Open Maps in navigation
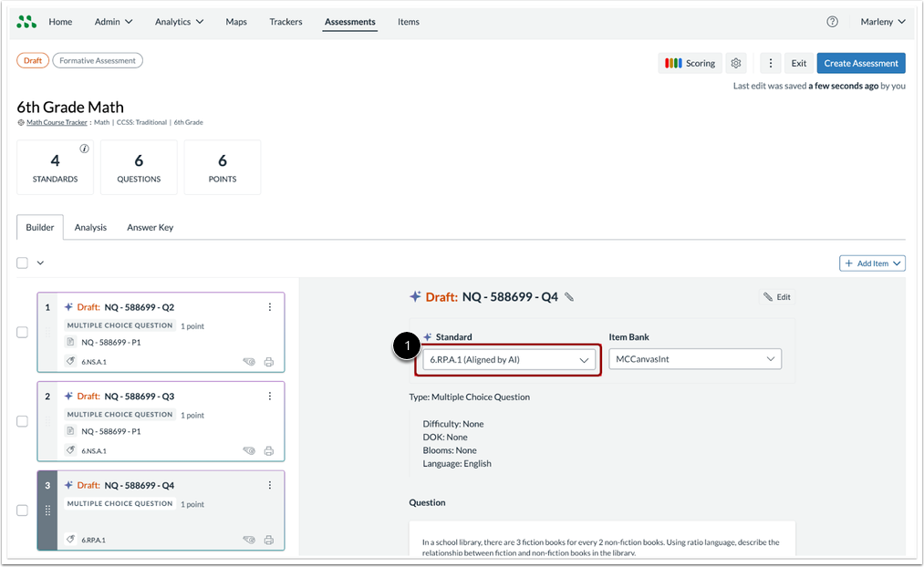The height and width of the screenshot is (567, 924). (236, 22)
